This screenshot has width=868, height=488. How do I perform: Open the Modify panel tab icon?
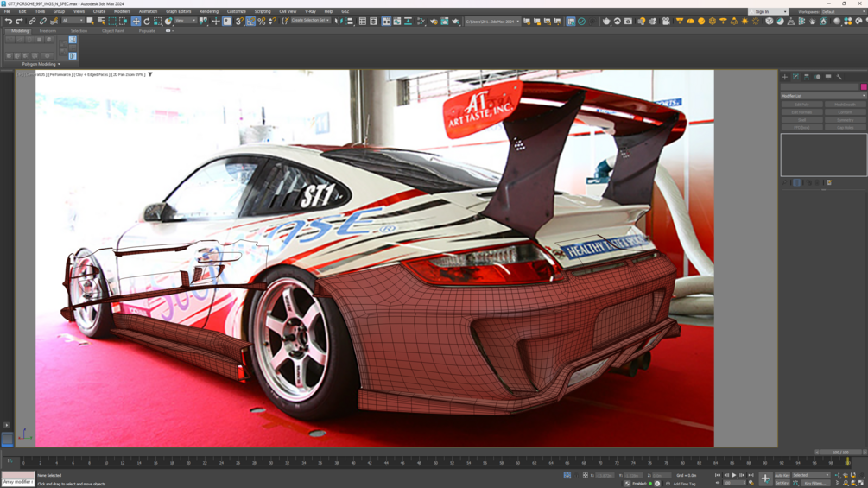pyautogui.click(x=796, y=77)
